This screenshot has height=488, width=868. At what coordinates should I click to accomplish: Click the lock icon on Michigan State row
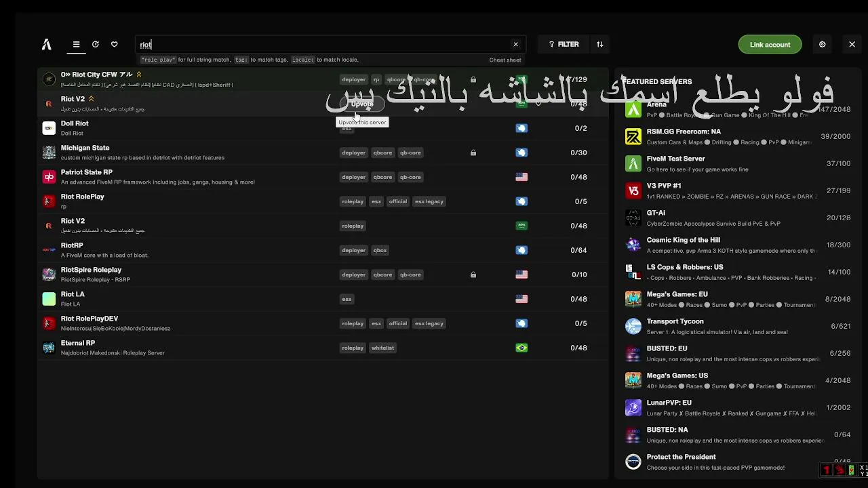[473, 152]
